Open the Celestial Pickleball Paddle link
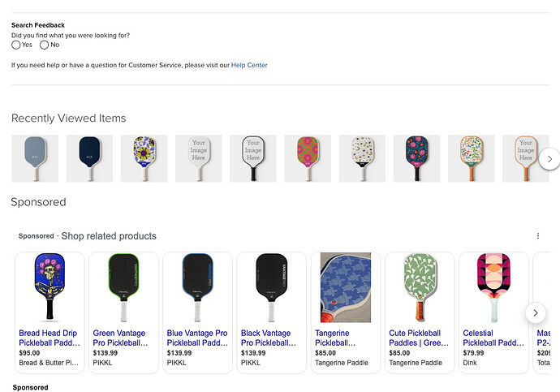 [x=493, y=338]
